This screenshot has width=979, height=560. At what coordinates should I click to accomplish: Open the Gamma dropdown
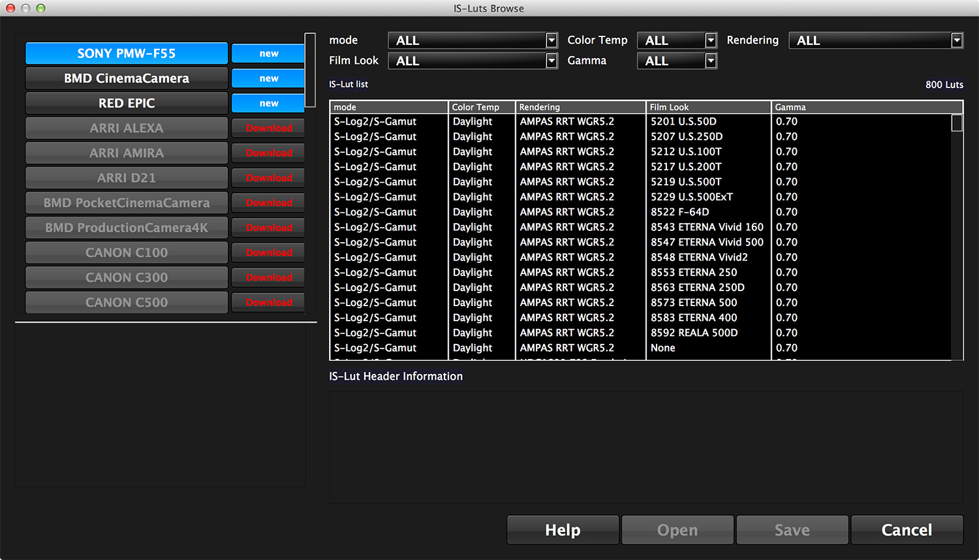[677, 61]
